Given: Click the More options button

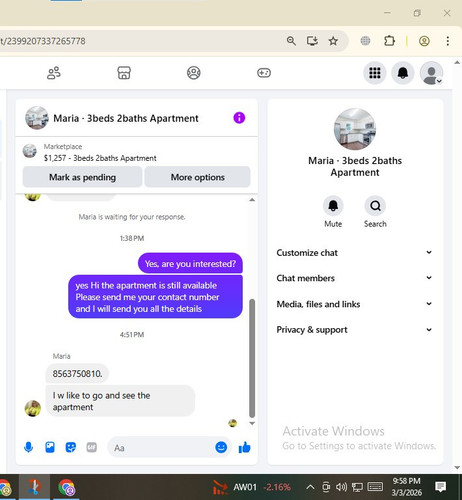Looking at the screenshot, I should pyautogui.click(x=197, y=177).
